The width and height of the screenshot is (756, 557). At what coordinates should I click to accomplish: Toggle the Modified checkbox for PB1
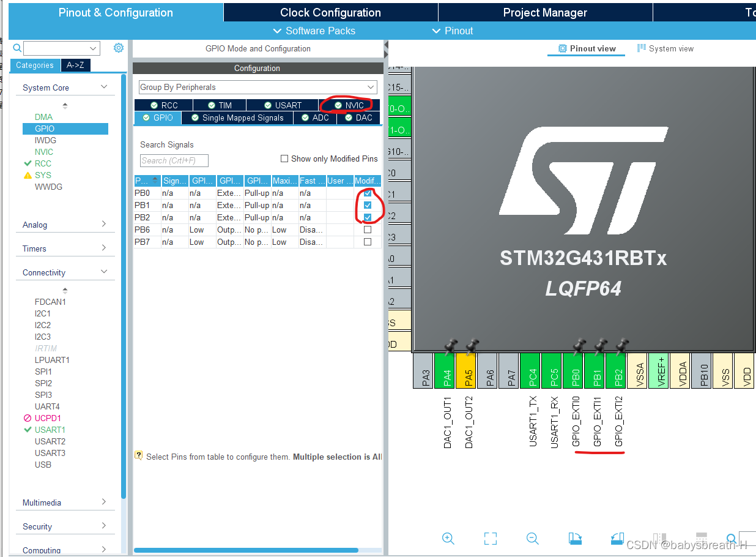pyautogui.click(x=368, y=206)
